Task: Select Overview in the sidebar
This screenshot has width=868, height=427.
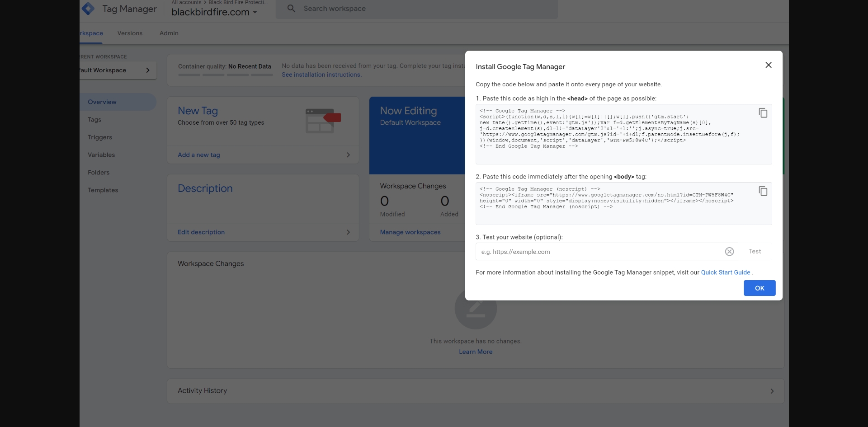Action: [118, 102]
